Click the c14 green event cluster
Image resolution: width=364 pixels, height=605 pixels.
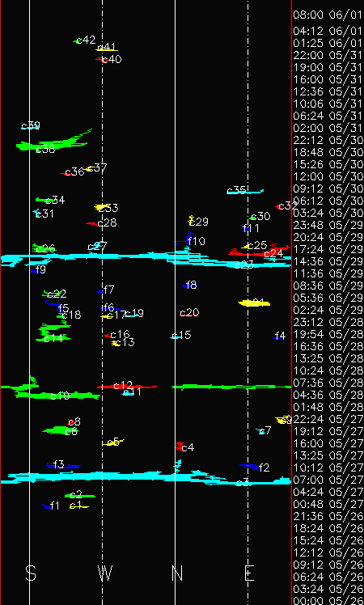click(x=54, y=332)
